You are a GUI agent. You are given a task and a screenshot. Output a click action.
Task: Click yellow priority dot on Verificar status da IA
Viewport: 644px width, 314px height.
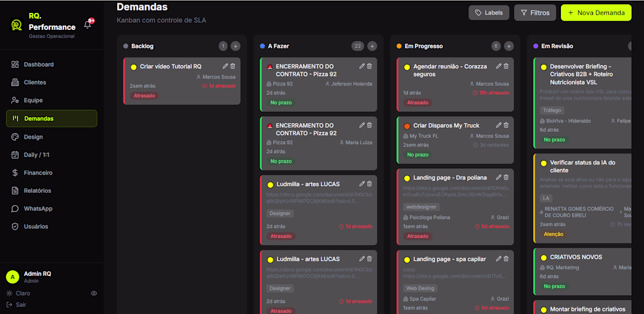tap(544, 163)
